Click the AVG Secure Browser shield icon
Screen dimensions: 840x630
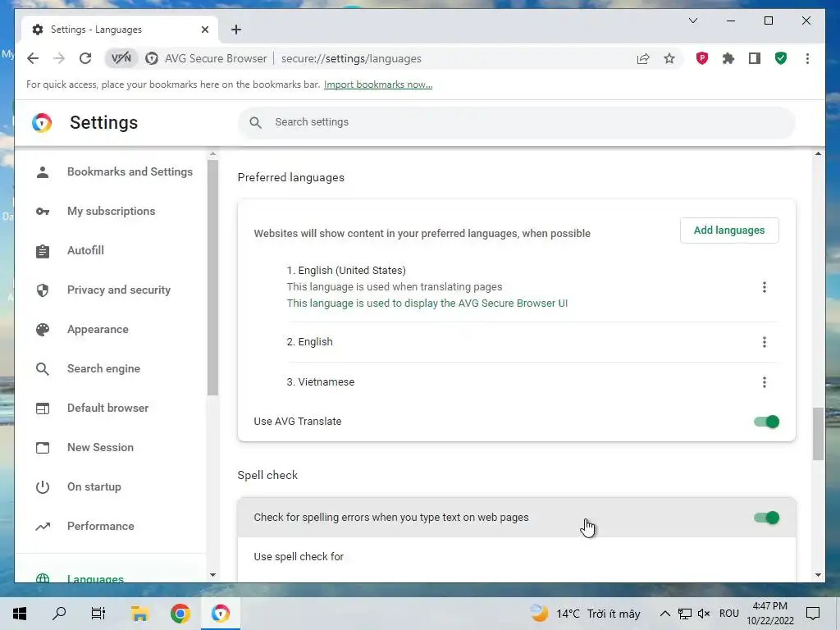(152, 58)
